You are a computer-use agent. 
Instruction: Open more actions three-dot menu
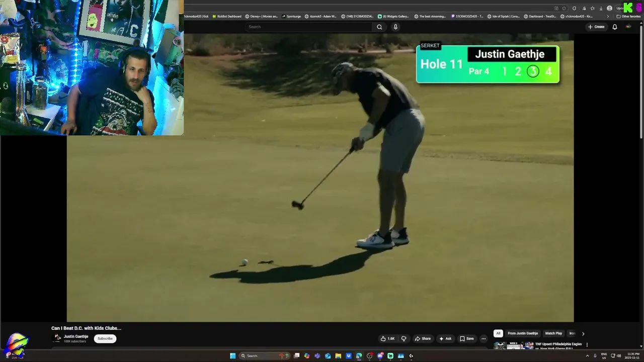(484, 338)
